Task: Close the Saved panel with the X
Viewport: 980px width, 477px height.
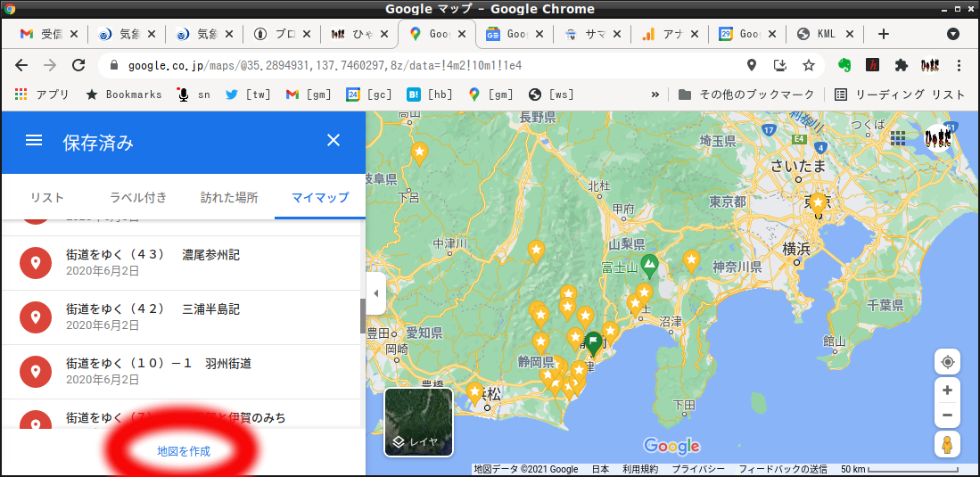Action: pos(334,140)
